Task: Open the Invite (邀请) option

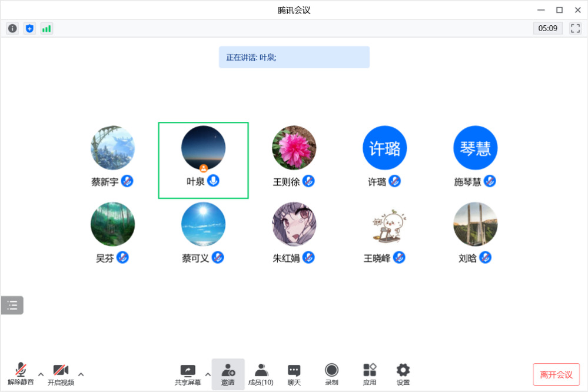Action: point(228,374)
